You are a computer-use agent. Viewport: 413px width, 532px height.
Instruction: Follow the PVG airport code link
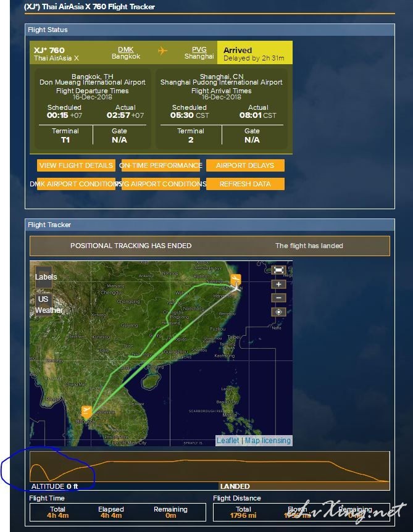pyautogui.click(x=199, y=49)
